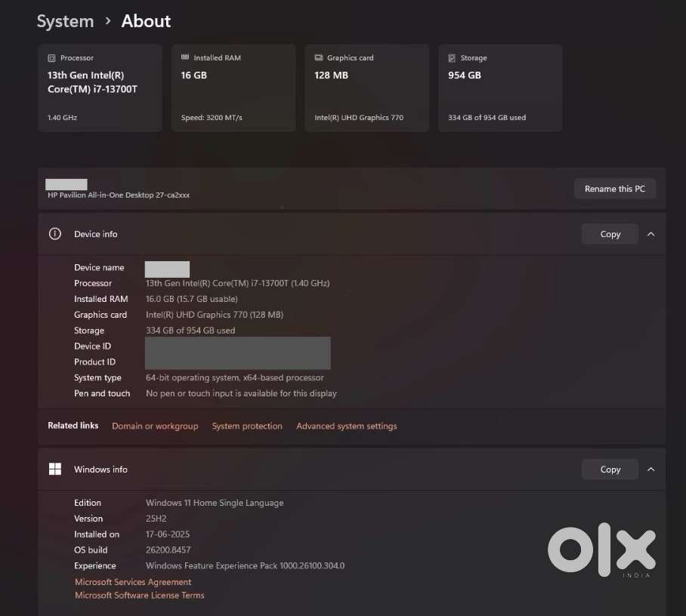Click the 'Device name' label
Image resolution: width=686 pixels, height=616 pixels.
pyautogui.click(x=99, y=267)
